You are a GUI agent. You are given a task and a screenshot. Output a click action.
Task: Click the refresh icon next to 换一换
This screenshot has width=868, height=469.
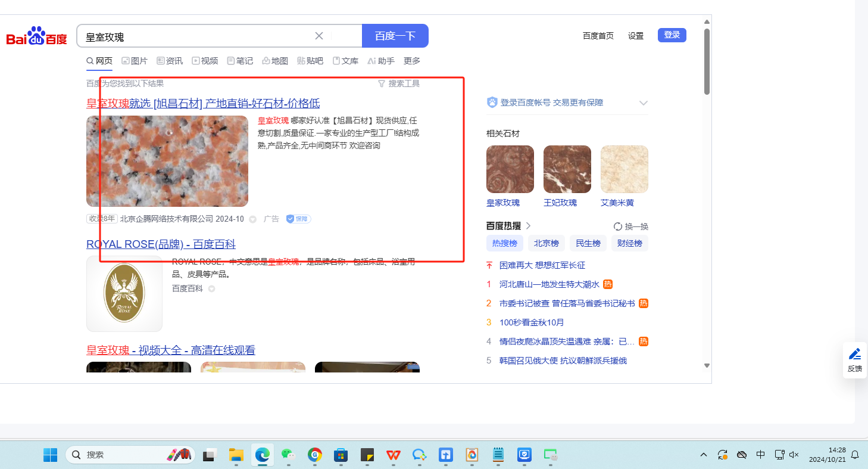[618, 226]
